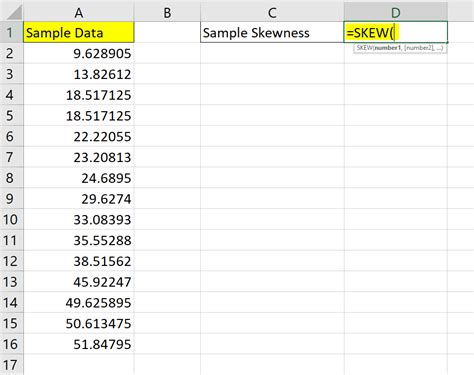Click [number2] in SKEW formula tooltip
The image size is (474, 375).
point(419,48)
